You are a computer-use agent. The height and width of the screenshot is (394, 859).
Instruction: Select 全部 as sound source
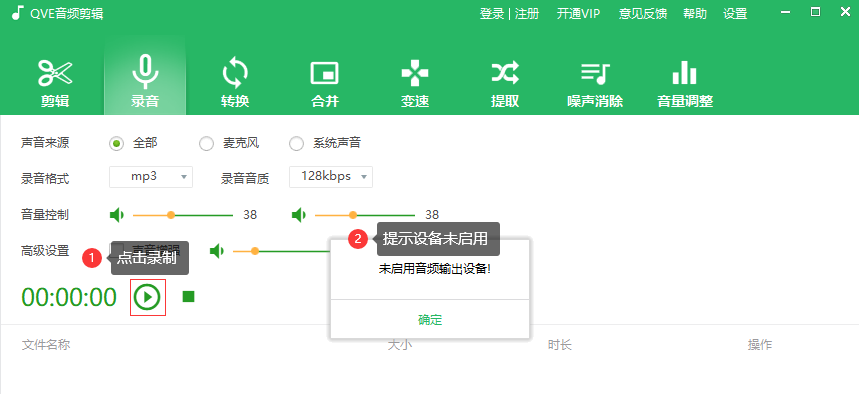116,144
